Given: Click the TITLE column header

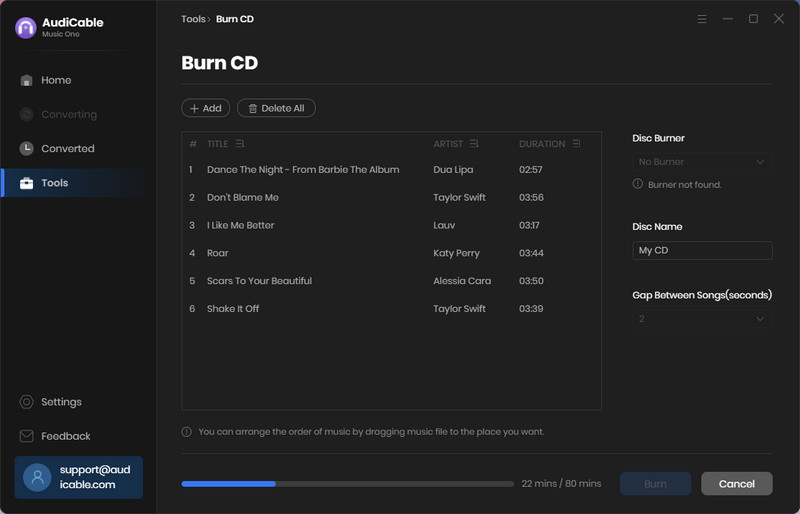Looking at the screenshot, I should coord(217,144).
